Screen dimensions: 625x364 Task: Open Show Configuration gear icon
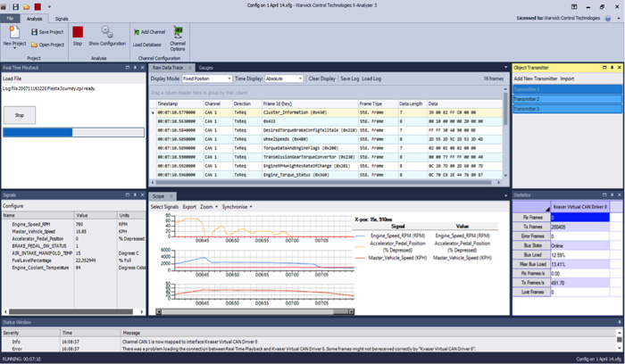point(106,31)
